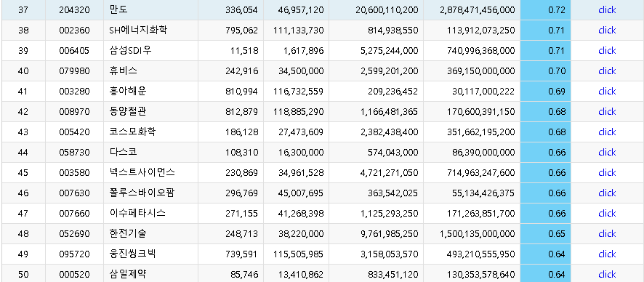Select value 5,275,244,000 in 삼성SDI우 row

pos(390,50)
